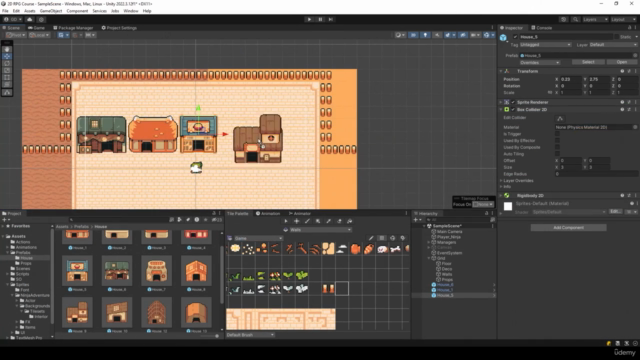
Task: Open the Default Brush dropdown
Action: (250, 335)
